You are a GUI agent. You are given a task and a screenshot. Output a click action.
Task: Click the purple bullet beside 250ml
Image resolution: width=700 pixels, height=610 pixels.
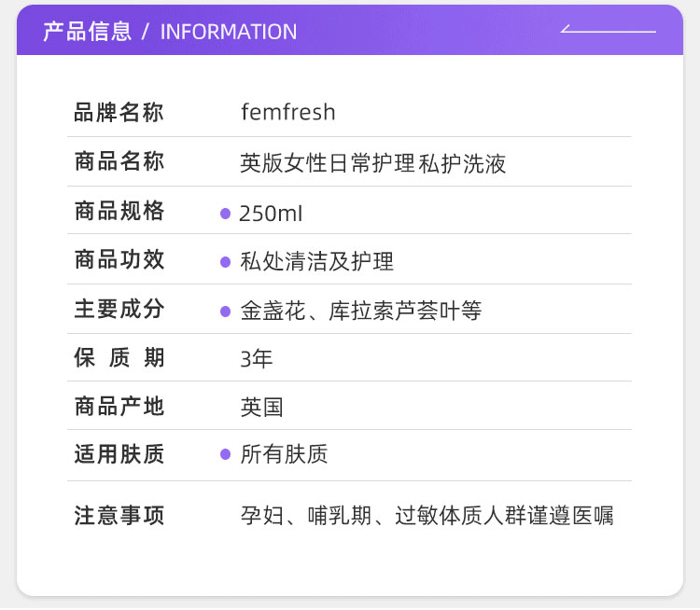[226, 214]
